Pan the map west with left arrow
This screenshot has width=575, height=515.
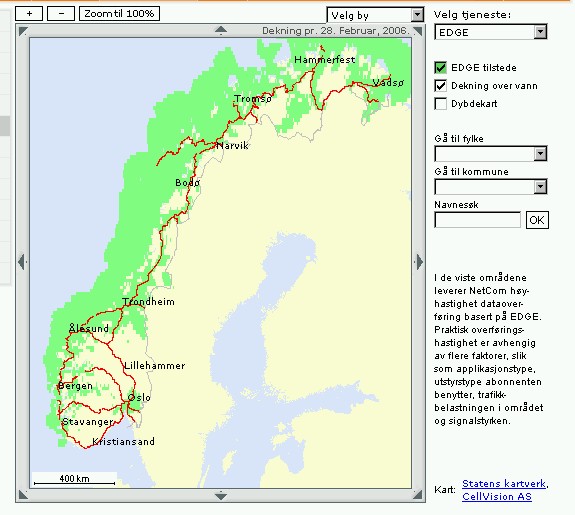click(x=22, y=262)
